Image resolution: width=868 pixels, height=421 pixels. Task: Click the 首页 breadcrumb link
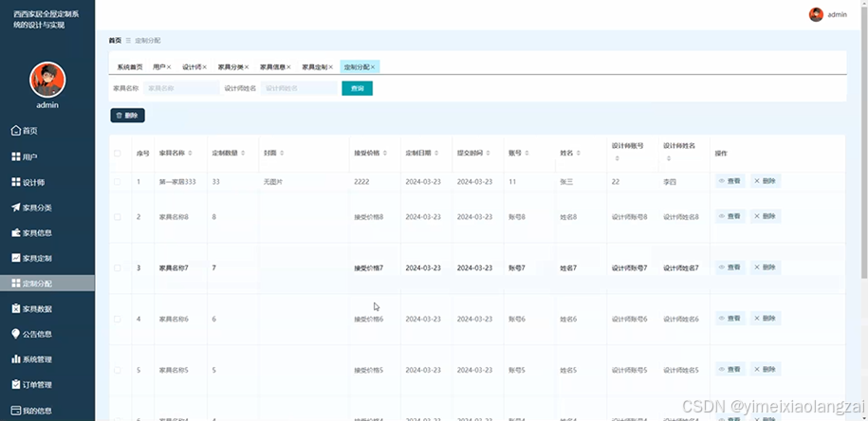pos(115,41)
